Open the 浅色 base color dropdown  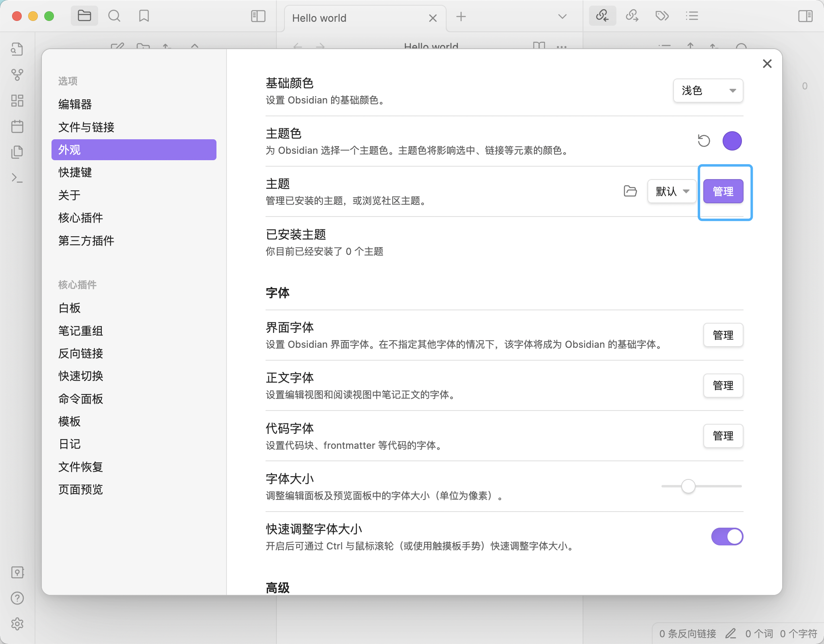pyautogui.click(x=708, y=91)
